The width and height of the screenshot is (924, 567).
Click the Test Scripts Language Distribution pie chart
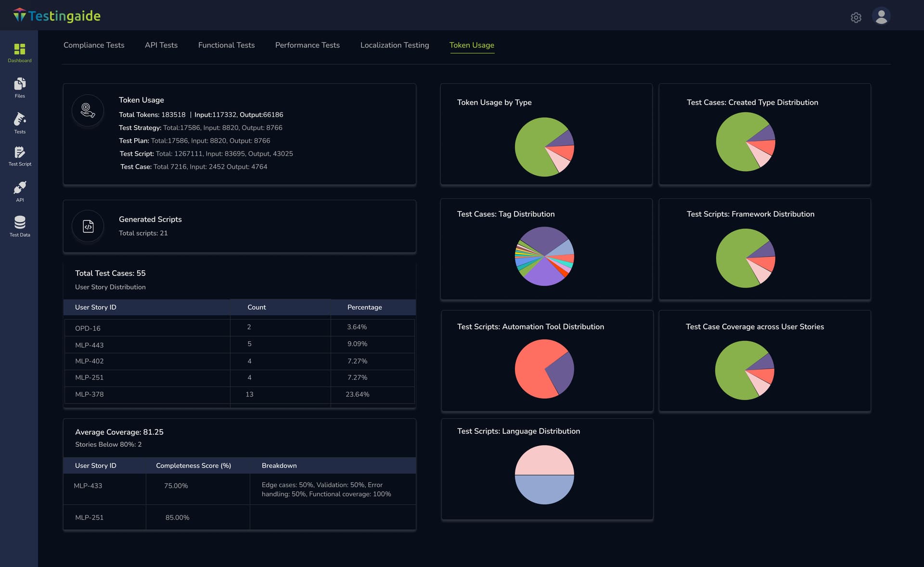pos(544,475)
